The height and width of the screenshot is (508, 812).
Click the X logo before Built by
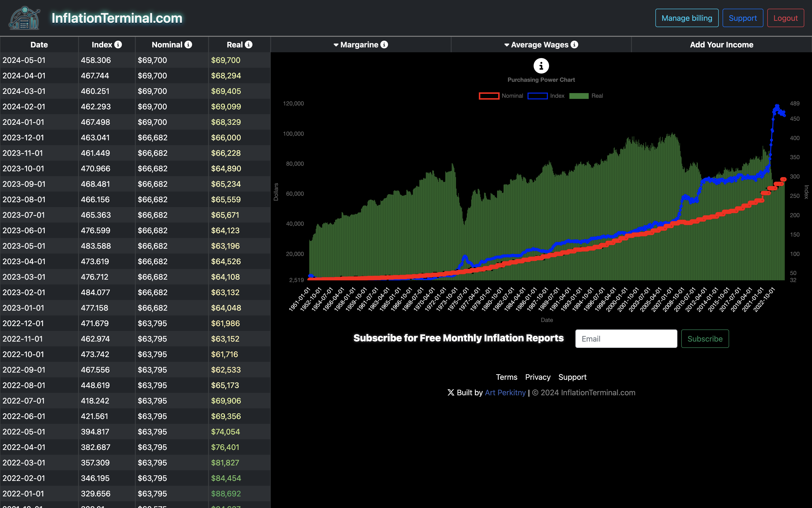[451, 392]
